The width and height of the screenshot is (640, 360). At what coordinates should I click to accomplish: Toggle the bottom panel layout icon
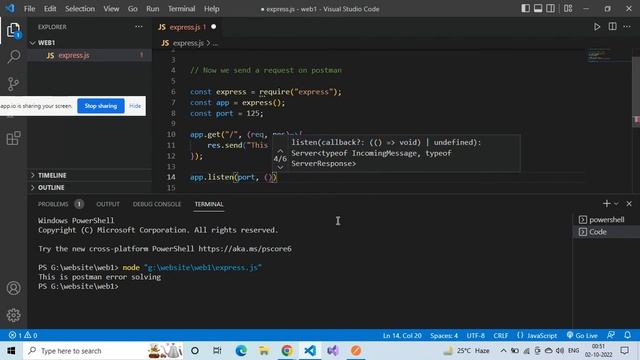tap(538, 9)
